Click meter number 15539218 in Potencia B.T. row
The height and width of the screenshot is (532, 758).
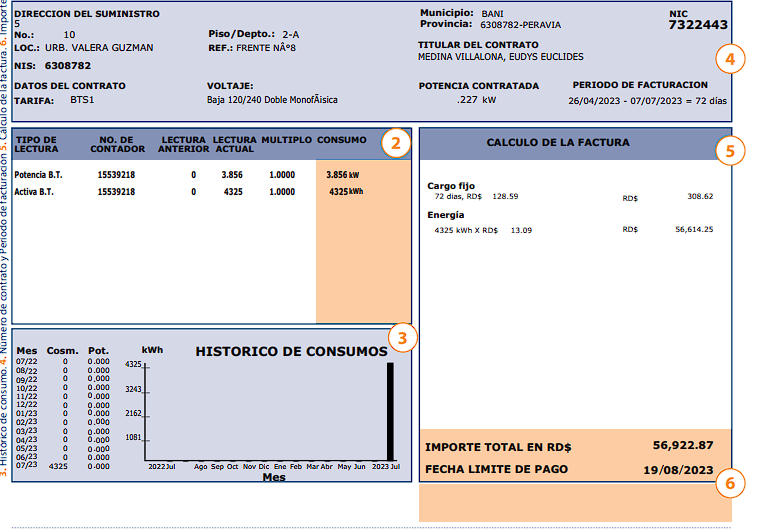click(x=116, y=175)
